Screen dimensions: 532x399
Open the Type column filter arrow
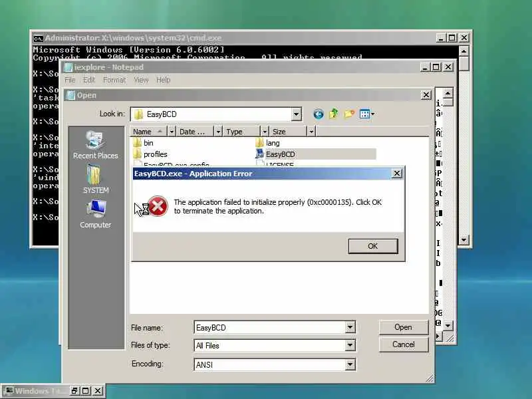click(x=265, y=131)
